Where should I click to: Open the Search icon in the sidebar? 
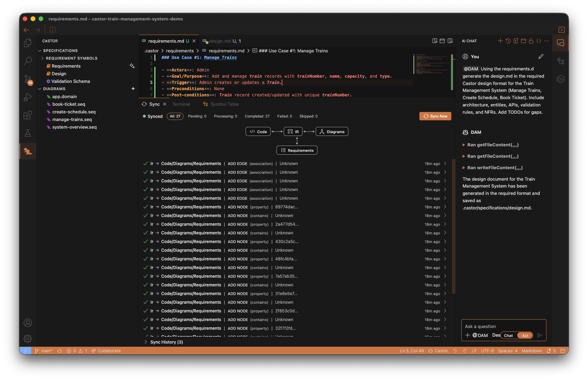[27, 61]
